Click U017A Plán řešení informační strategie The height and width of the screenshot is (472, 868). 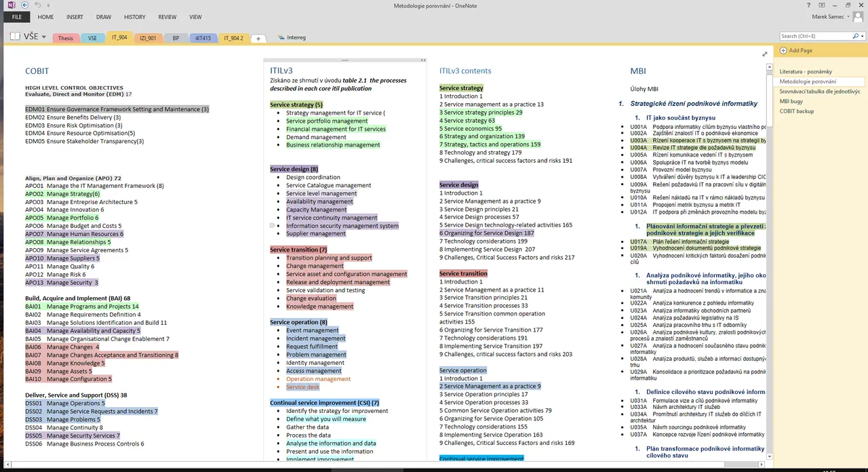(x=679, y=241)
